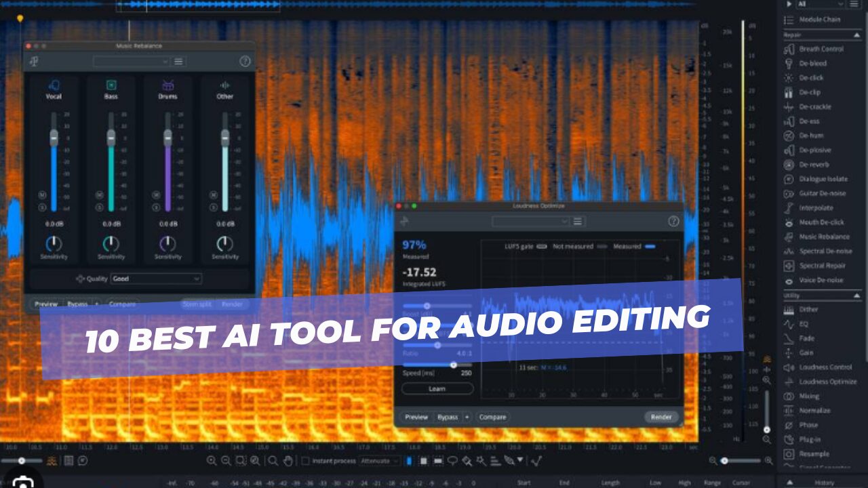Solo the Drums channel
Image resolution: width=868 pixels, height=488 pixels.
156,207
